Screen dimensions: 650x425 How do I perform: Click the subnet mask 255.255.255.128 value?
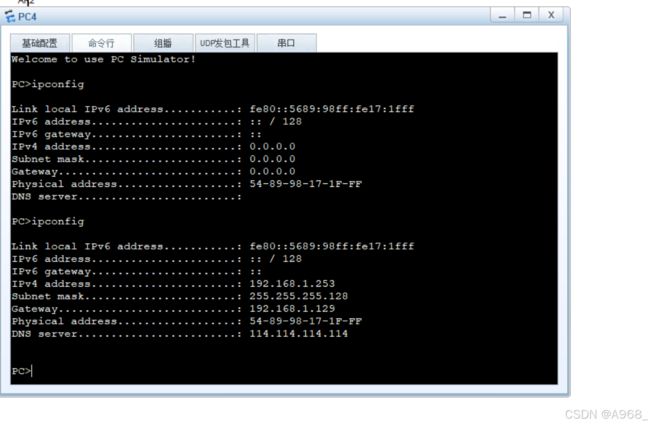point(298,296)
